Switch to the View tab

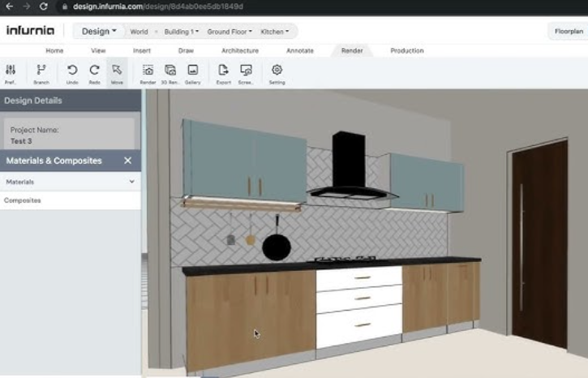(98, 50)
